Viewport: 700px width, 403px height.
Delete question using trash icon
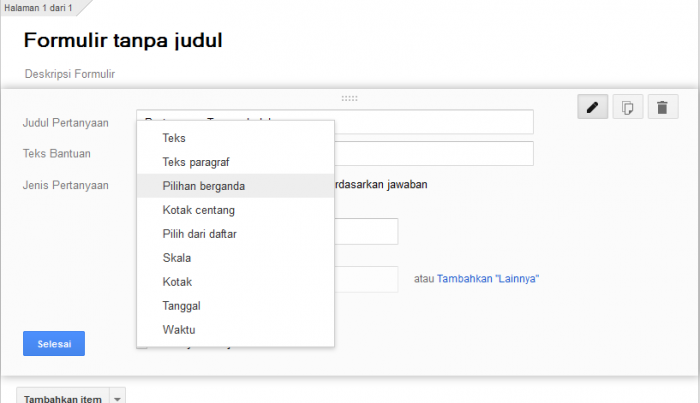point(662,107)
